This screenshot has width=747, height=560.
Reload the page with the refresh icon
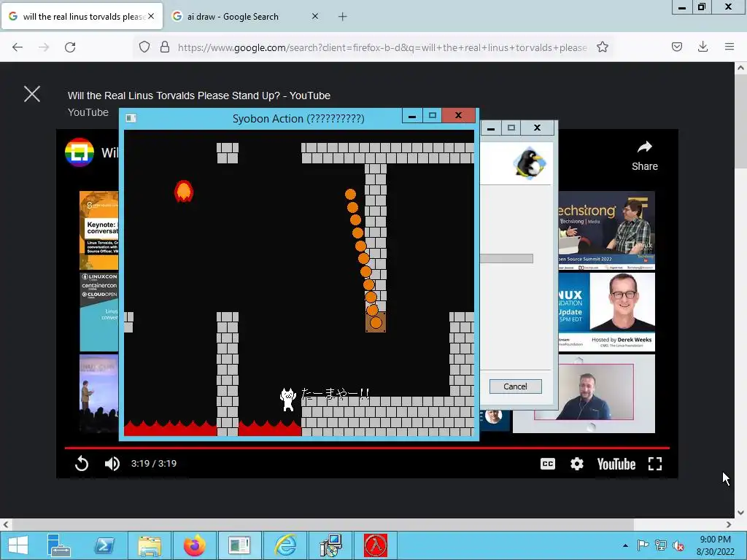[x=70, y=47]
